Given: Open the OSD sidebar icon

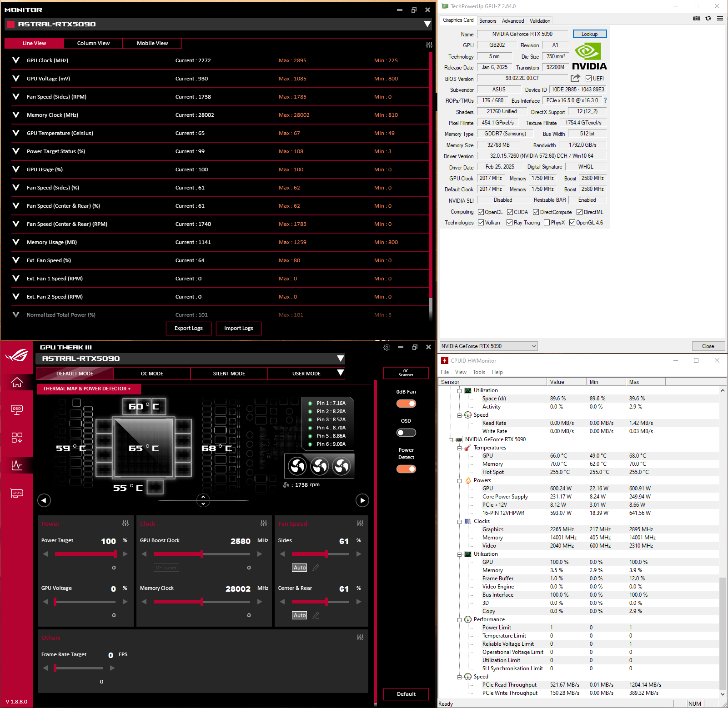Looking at the screenshot, I should 17,410.
